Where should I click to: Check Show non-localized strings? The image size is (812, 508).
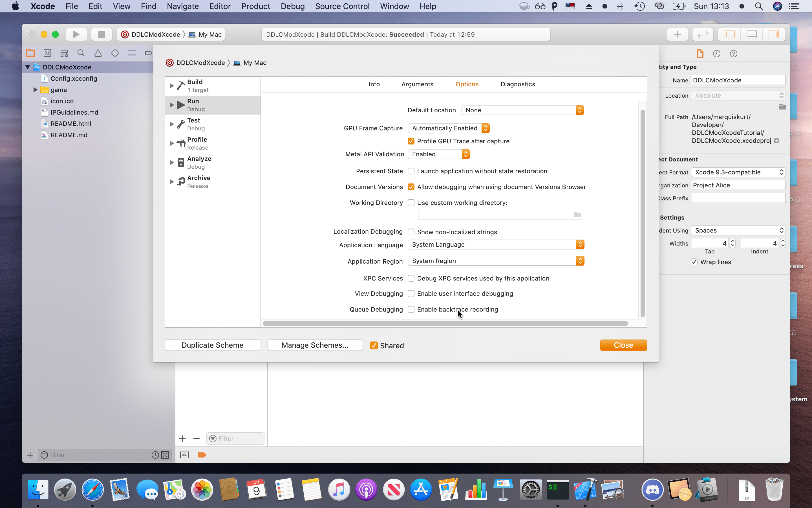tap(411, 232)
